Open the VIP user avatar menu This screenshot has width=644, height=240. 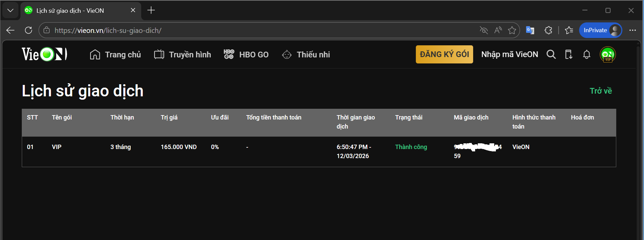coord(607,54)
